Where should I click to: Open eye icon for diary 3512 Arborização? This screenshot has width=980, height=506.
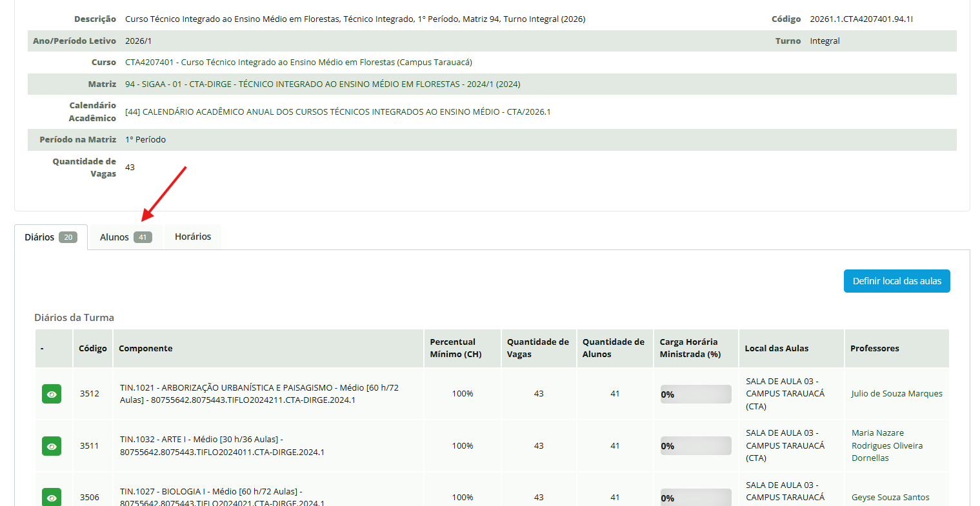pyautogui.click(x=52, y=394)
